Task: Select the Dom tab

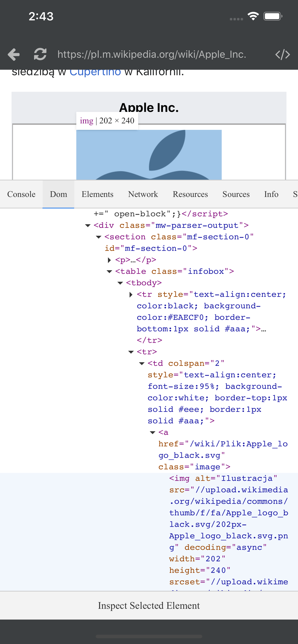Action: click(58, 194)
